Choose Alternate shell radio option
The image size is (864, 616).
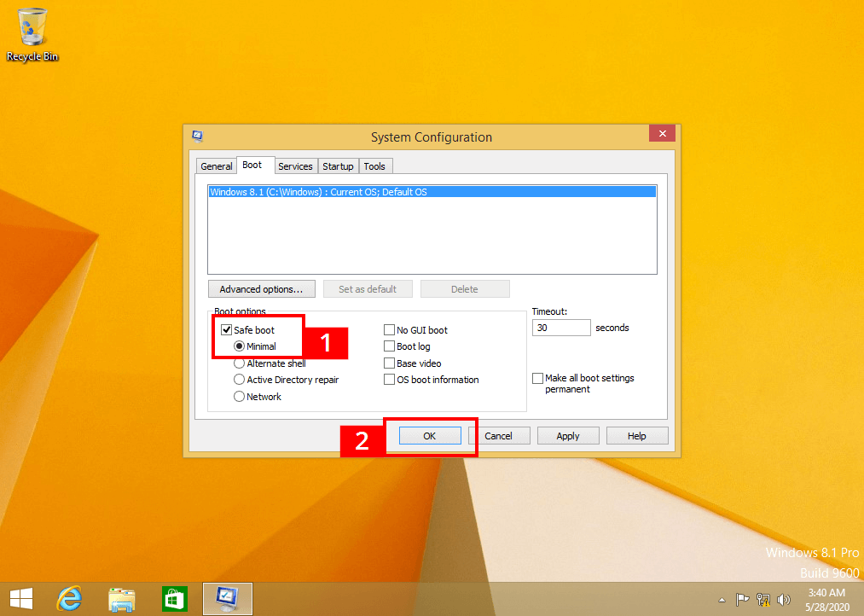point(239,363)
